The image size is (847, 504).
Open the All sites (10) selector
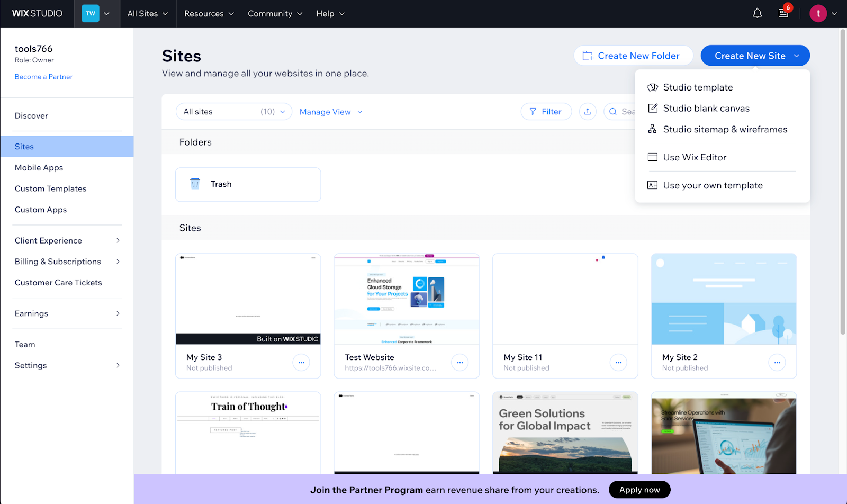pyautogui.click(x=234, y=112)
